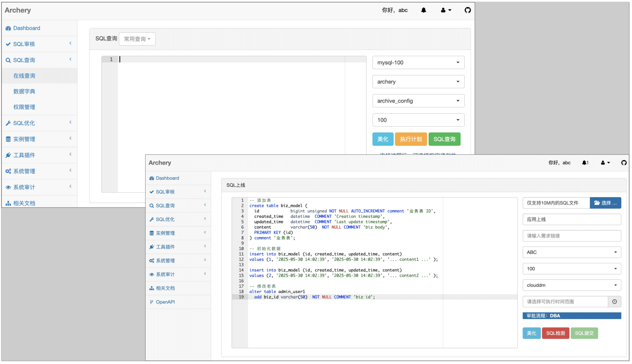The width and height of the screenshot is (632, 364).
Task: Click the clock icon beside execution time field
Action: click(x=614, y=302)
